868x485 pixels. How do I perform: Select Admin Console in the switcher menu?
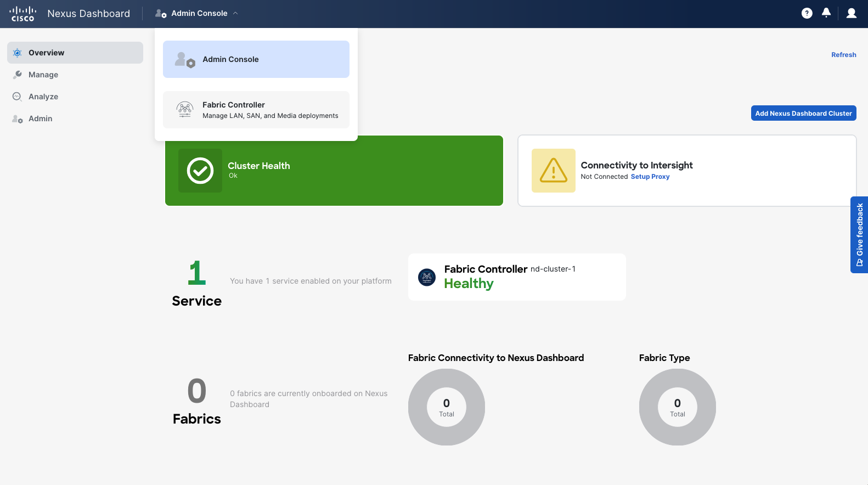(256, 59)
